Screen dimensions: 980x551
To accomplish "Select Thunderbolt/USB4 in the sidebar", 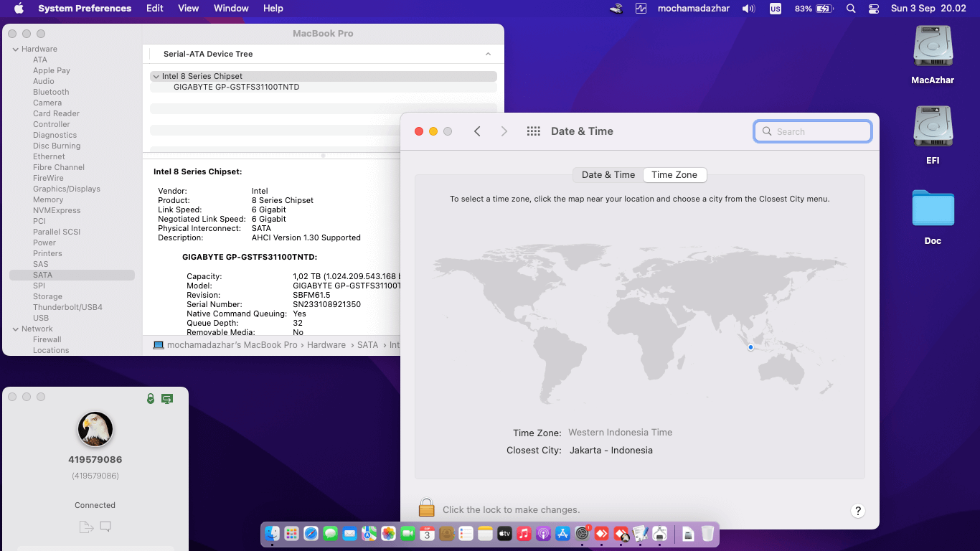I will point(67,307).
